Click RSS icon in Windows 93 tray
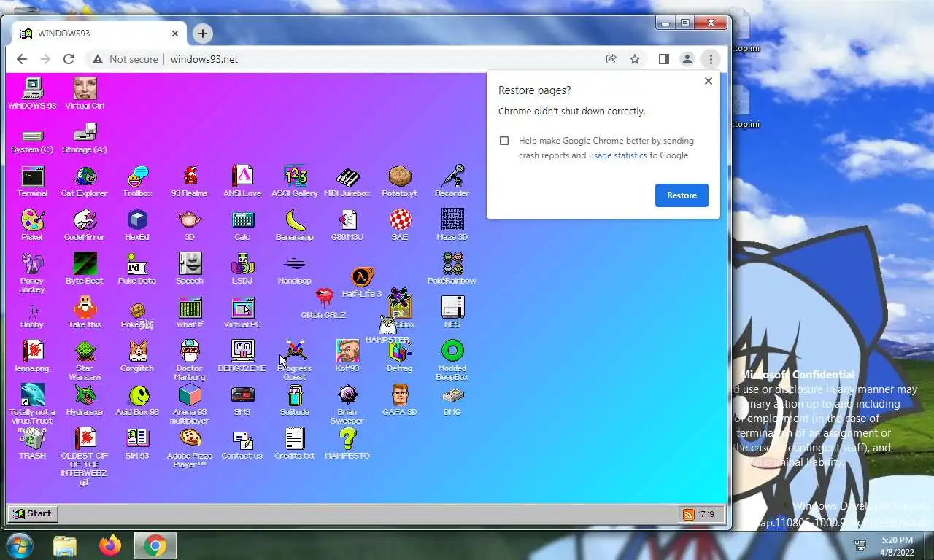Screen dimensions: 934x560 click(x=688, y=514)
